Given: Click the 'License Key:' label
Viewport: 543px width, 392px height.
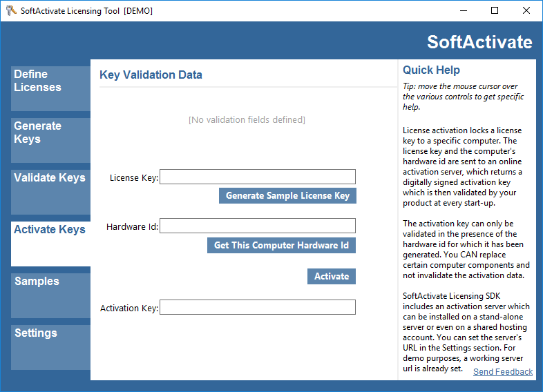Looking at the screenshot, I should pos(134,178).
